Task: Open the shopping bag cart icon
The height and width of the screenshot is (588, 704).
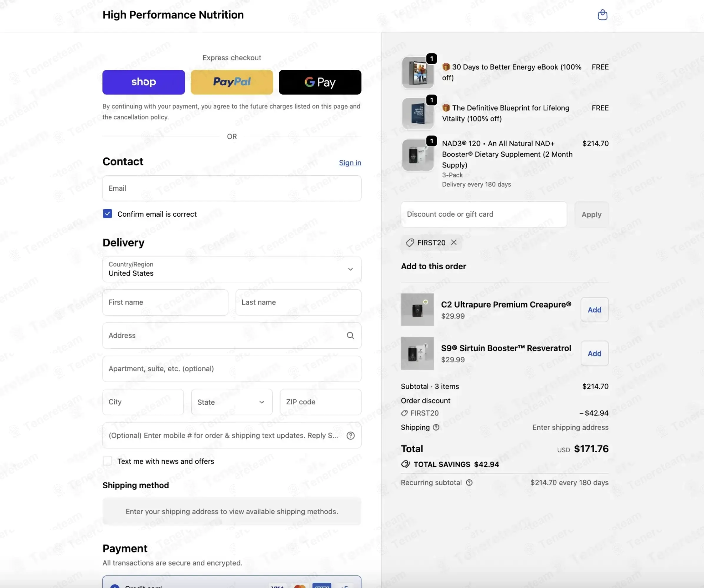Action: pos(602,15)
